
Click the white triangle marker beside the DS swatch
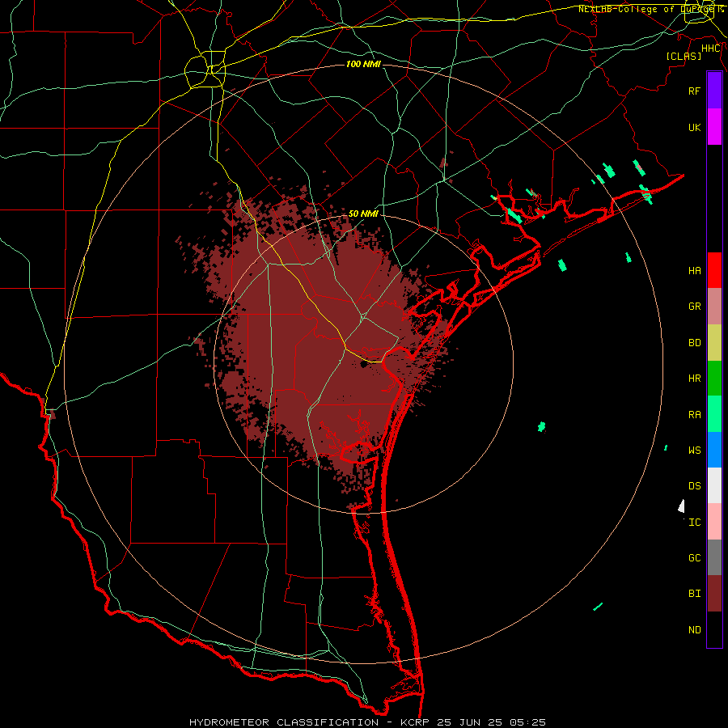click(682, 506)
